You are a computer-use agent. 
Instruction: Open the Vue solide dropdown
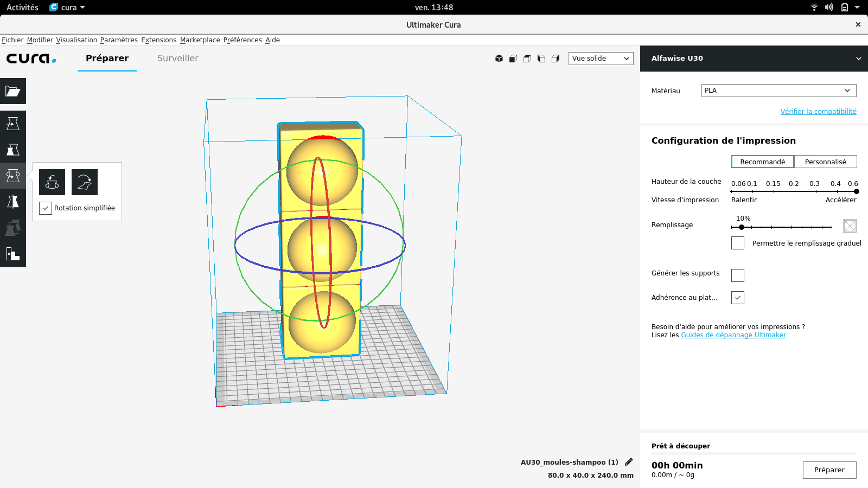[x=601, y=59]
